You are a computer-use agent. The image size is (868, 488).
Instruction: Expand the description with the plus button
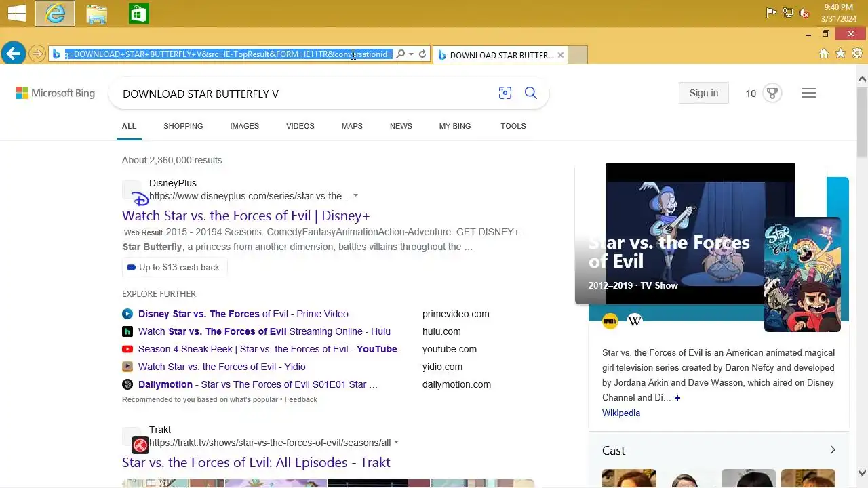pyautogui.click(x=677, y=398)
